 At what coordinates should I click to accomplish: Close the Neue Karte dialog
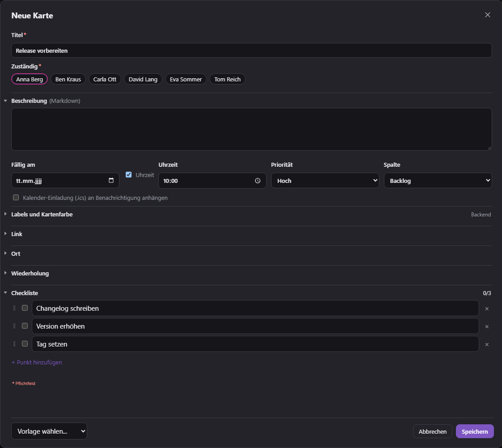click(487, 15)
